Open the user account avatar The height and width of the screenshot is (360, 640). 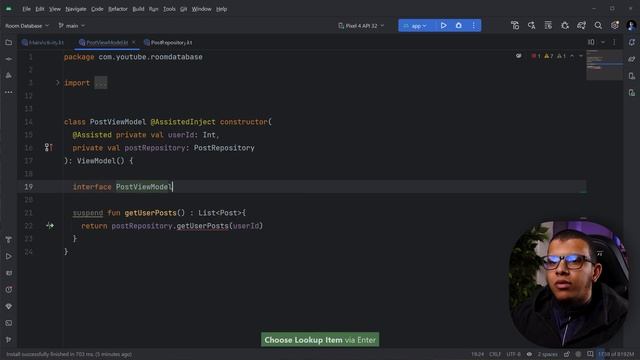click(631, 25)
